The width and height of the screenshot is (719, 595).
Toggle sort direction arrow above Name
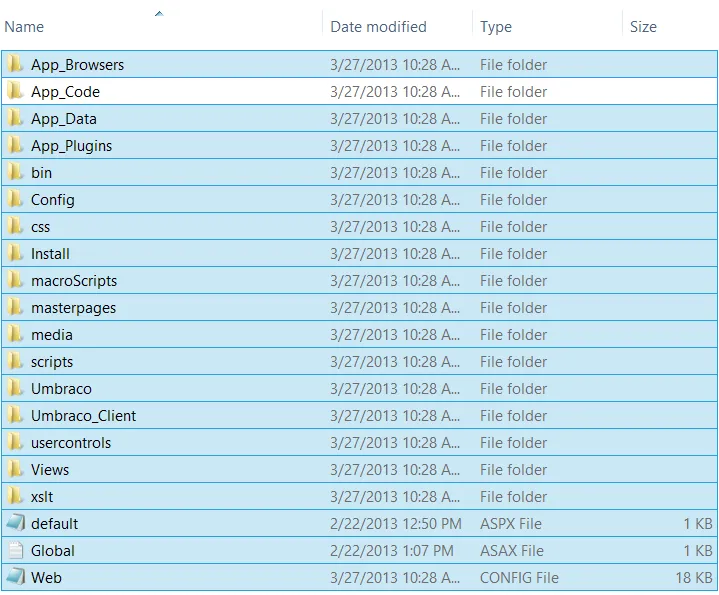coord(159,14)
